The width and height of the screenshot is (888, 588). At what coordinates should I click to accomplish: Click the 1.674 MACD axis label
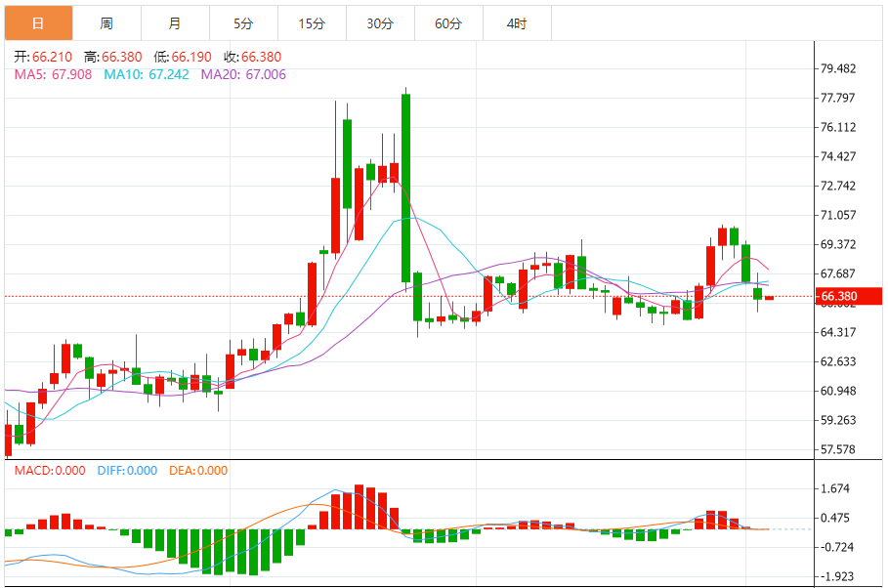click(835, 488)
